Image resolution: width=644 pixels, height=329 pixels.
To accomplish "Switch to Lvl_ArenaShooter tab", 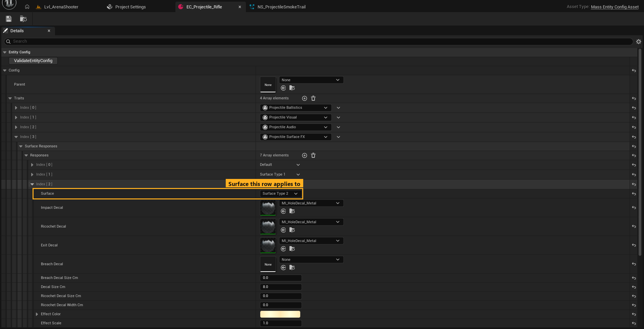I will point(61,7).
